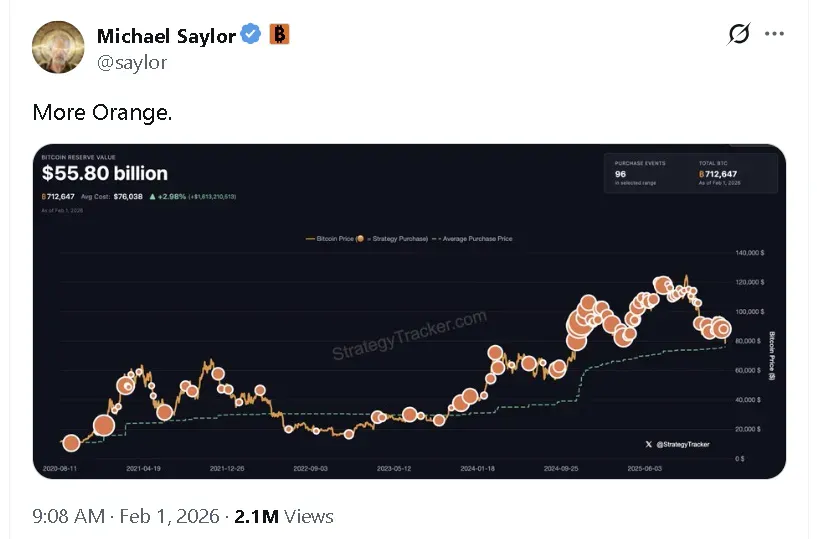Open the Grok explain-post icon

coord(738,34)
